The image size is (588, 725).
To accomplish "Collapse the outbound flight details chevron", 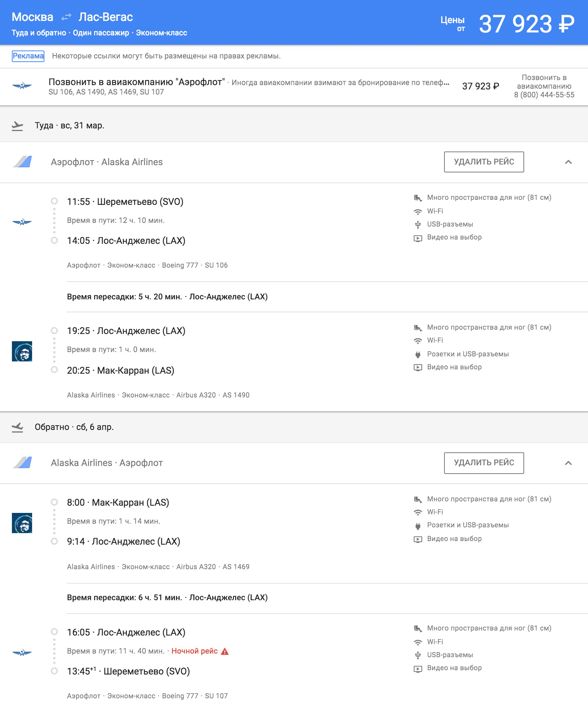I will coord(568,162).
